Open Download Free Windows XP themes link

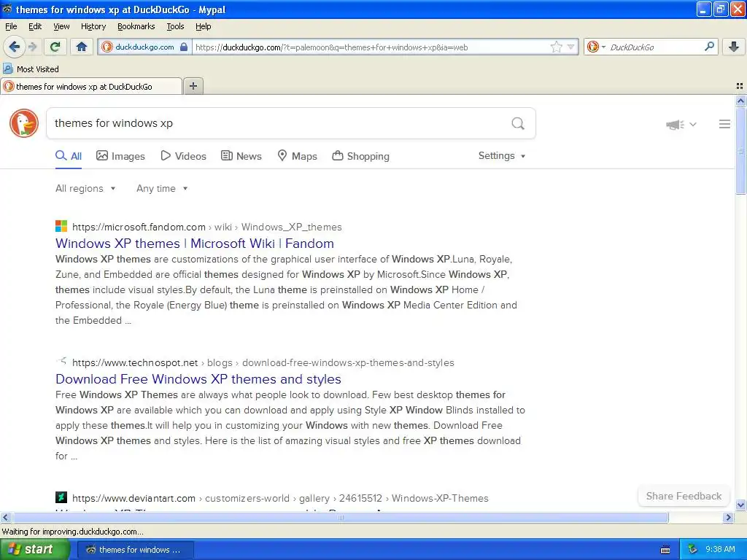tap(198, 379)
